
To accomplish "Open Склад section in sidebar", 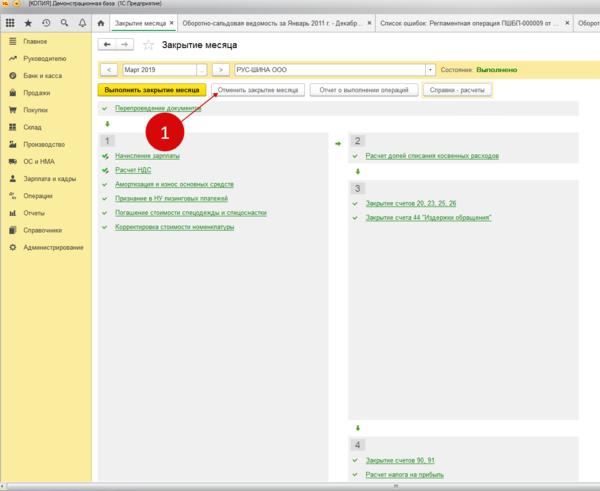I will point(33,127).
